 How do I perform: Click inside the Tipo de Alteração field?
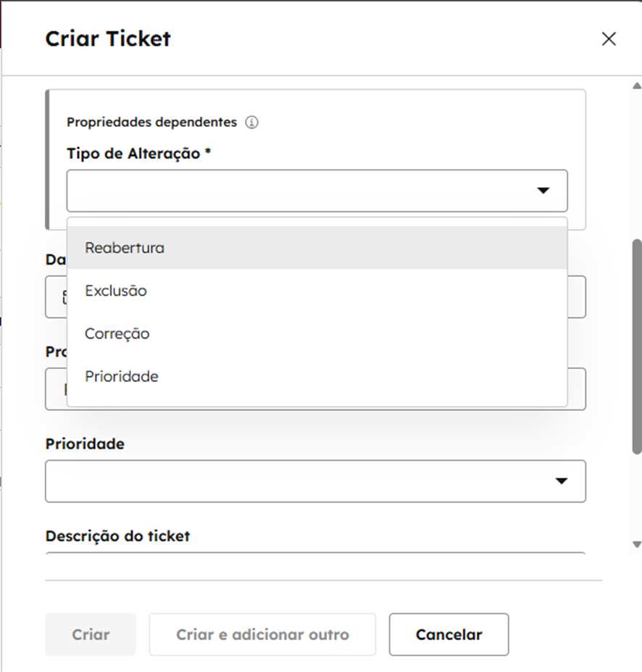click(297, 191)
